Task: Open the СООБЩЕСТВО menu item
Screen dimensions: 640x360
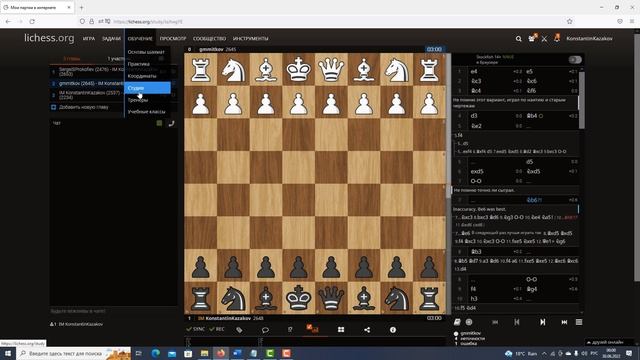Action: (x=209, y=39)
